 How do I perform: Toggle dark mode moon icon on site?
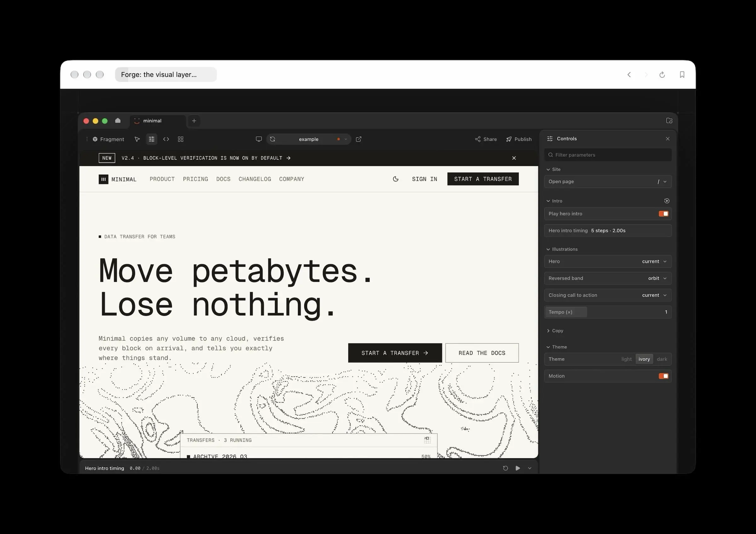396,179
